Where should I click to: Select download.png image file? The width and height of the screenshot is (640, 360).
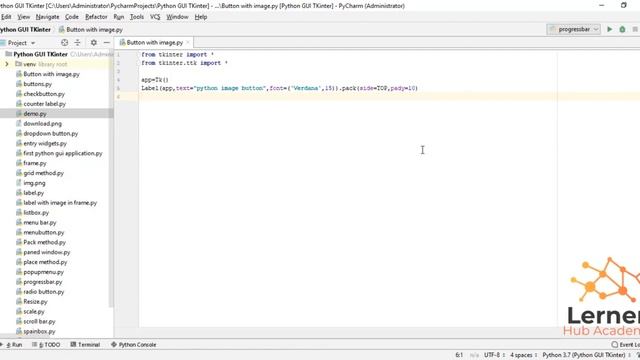[42, 124]
